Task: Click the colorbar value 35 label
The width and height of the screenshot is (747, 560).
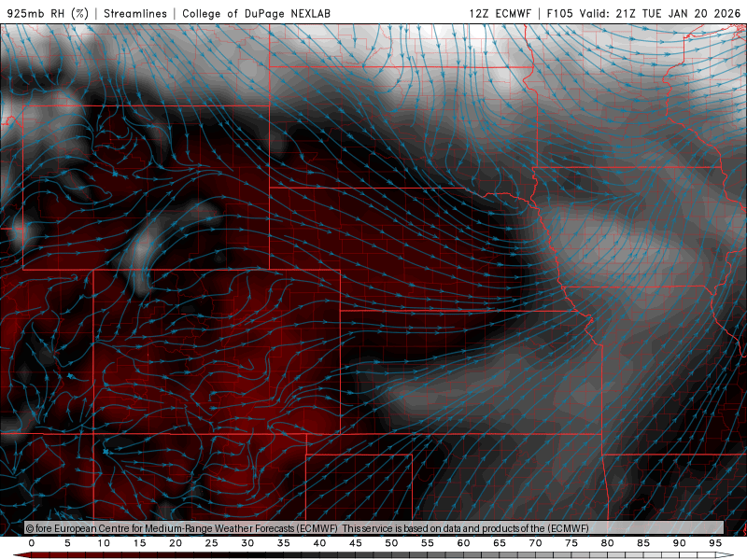Action: pos(284,543)
